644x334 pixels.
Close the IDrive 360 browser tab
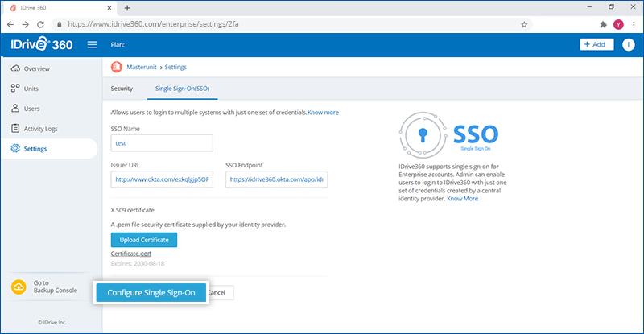[x=109, y=8]
